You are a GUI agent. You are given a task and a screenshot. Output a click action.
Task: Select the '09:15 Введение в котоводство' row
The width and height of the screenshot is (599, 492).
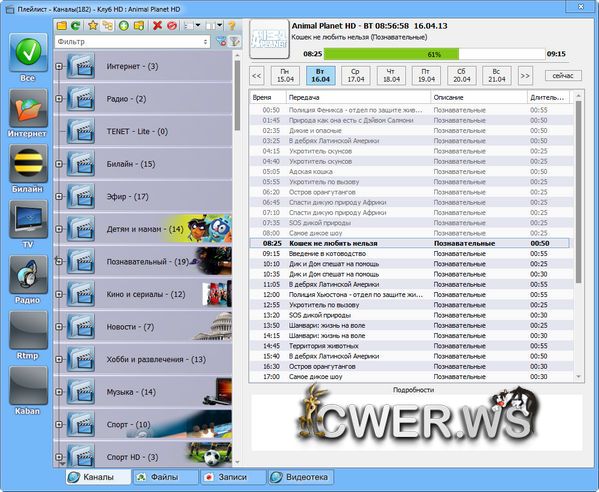pos(410,254)
